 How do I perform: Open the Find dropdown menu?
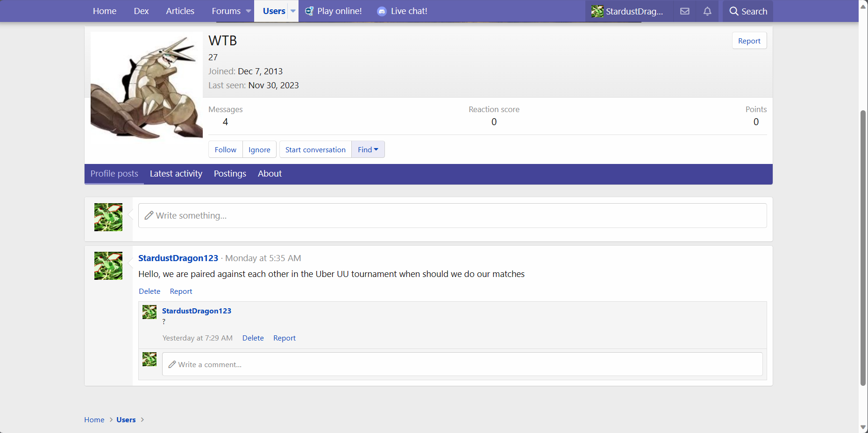coord(368,149)
